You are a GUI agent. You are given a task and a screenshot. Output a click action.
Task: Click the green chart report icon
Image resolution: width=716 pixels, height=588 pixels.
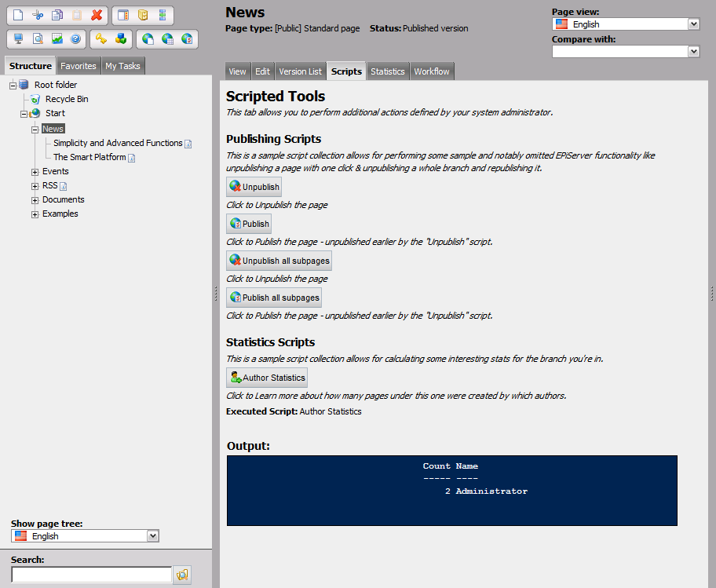coord(57,38)
